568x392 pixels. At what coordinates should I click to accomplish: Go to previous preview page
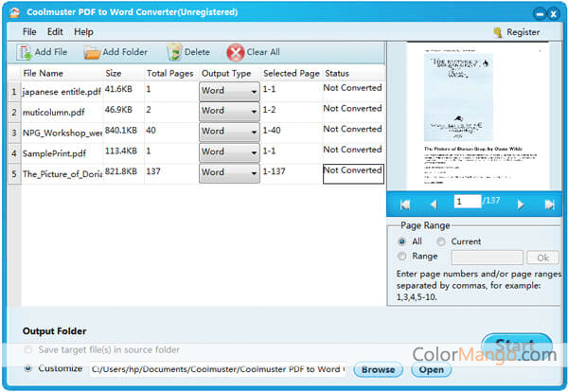(x=434, y=205)
